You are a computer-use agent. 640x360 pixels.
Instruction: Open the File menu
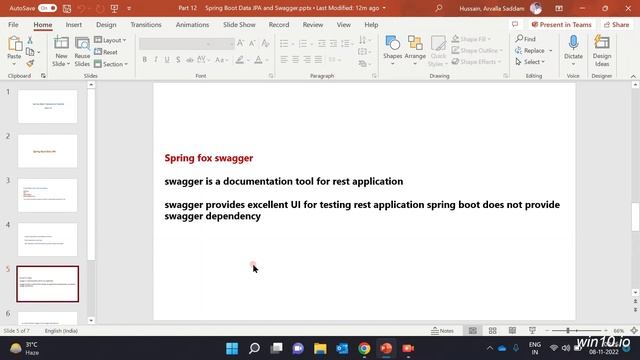[13, 25]
